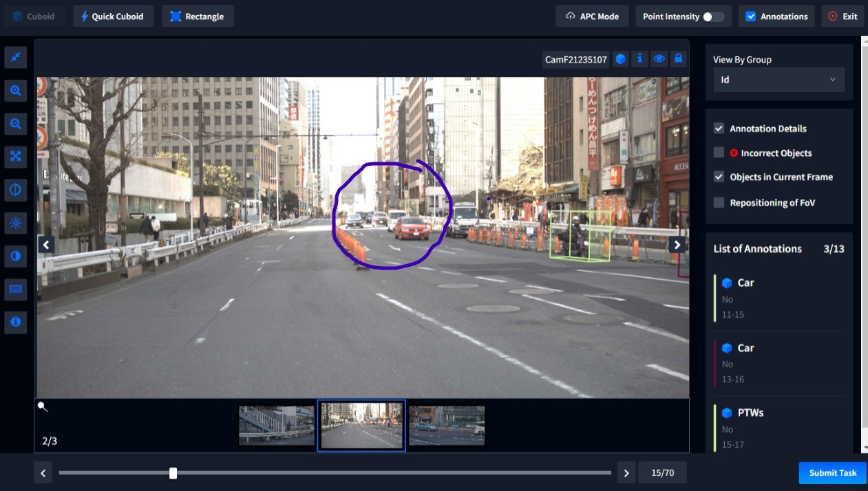Screen dimensions: 868x491
Task: Click the contrast half-circle icon
Action: pos(16,256)
